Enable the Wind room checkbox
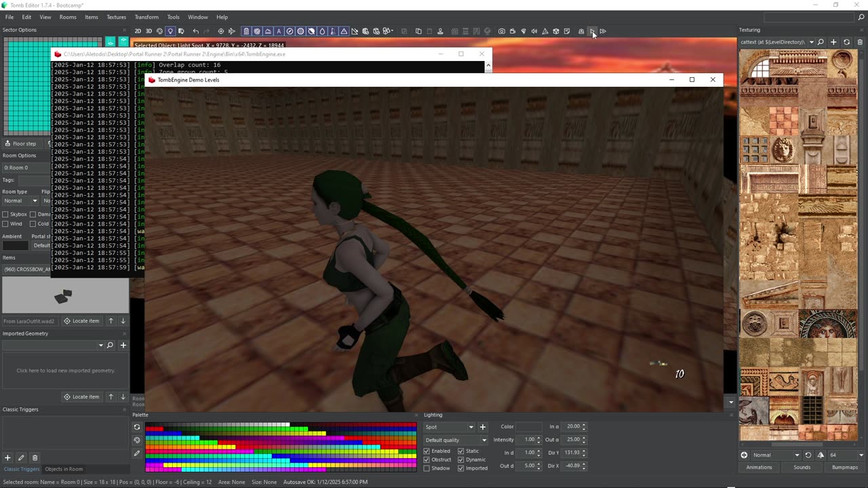 click(x=5, y=224)
